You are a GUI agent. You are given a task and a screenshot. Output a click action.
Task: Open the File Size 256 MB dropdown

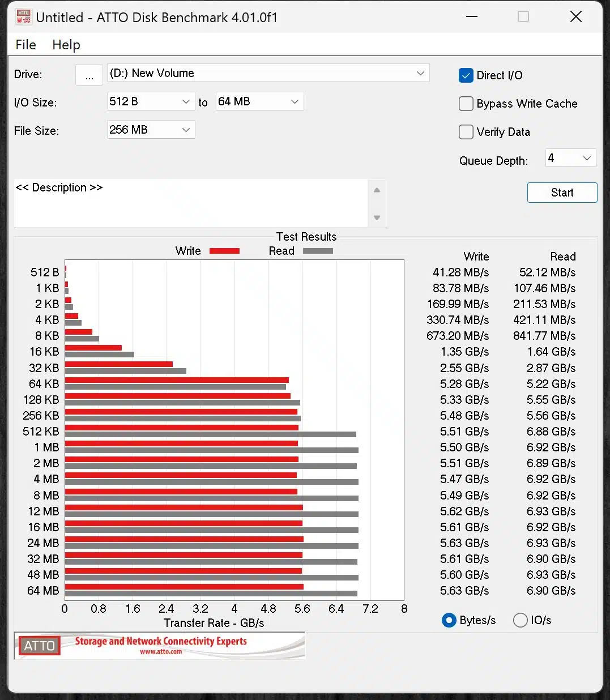(x=151, y=130)
